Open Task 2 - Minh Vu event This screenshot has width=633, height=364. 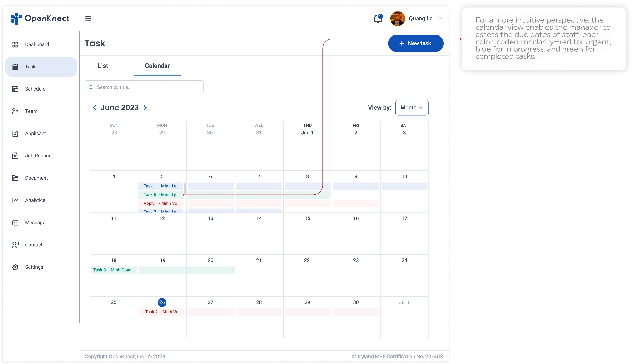click(x=162, y=312)
